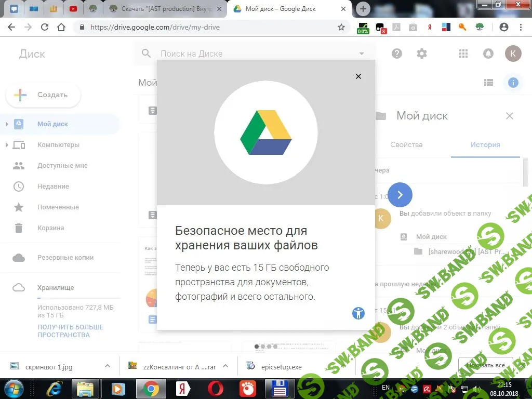Open the Google apps grid
This screenshot has width=532, height=399.
pyautogui.click(x=463, y=54)
